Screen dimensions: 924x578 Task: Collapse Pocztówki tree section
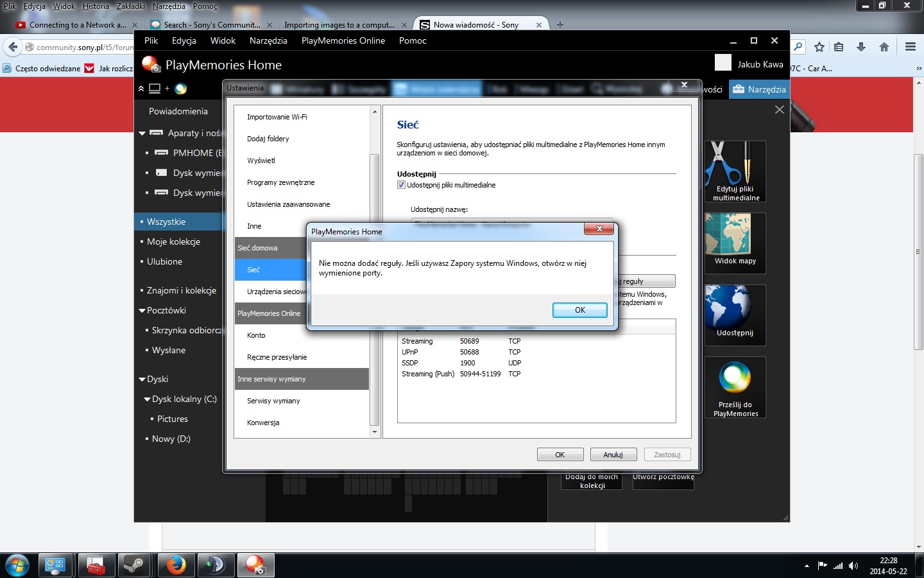coord(142,311)
